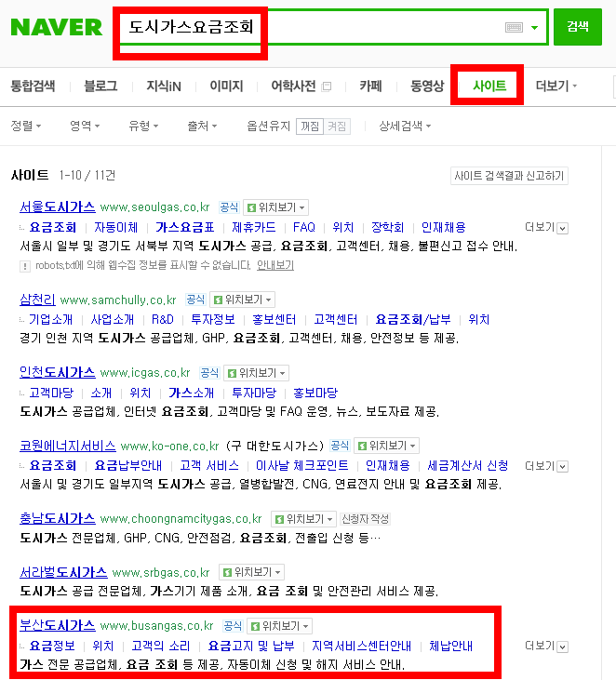Click the new-window icon beside 어학사전
The width and height of the screenshot is (616, 680).
[327, 87]
